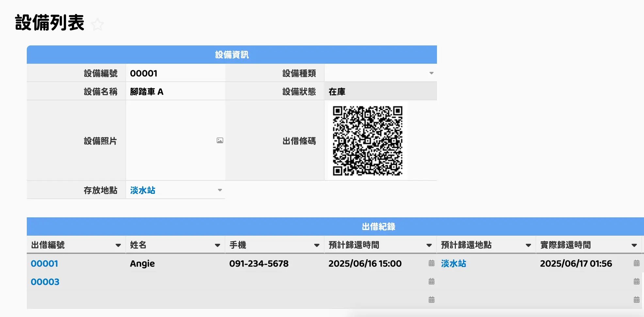
Task: Click the empty 姓名 cell in row 00003
Action: coord(175,282)
